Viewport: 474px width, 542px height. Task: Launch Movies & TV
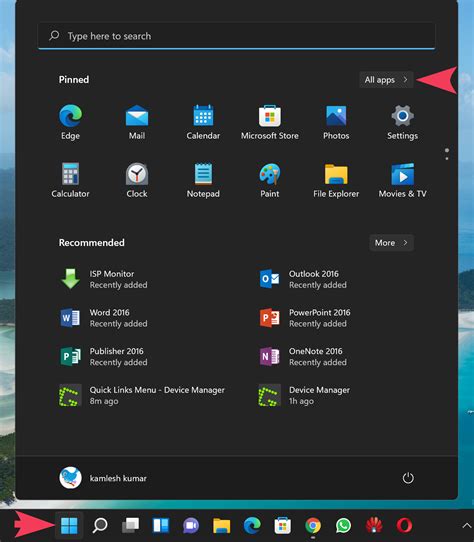(x=402, y=180)
